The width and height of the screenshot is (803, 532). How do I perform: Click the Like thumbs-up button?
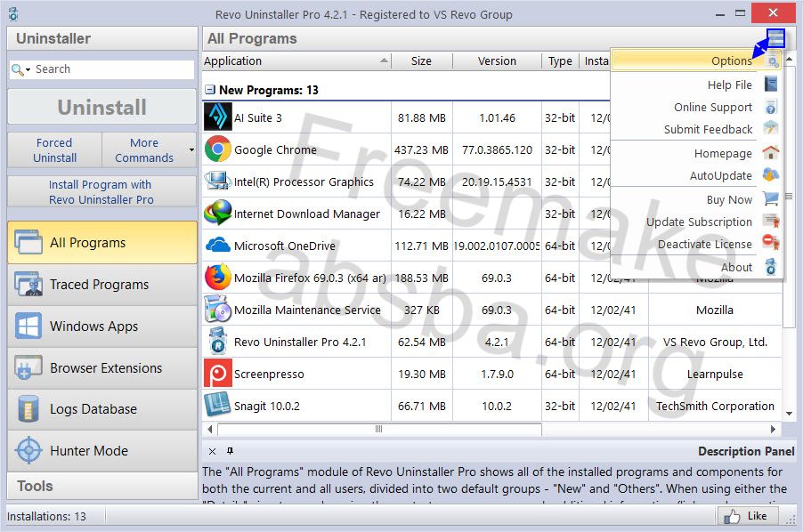click(747, 516)
